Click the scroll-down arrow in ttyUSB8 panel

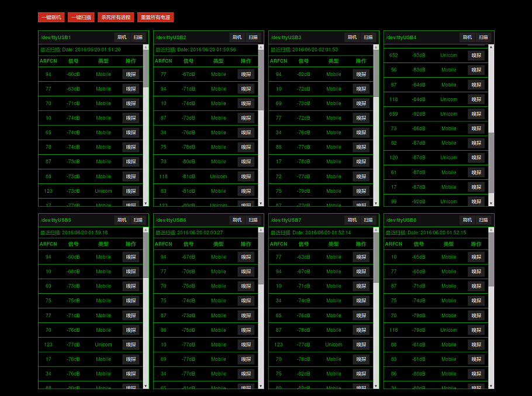[x=491, y=385]
